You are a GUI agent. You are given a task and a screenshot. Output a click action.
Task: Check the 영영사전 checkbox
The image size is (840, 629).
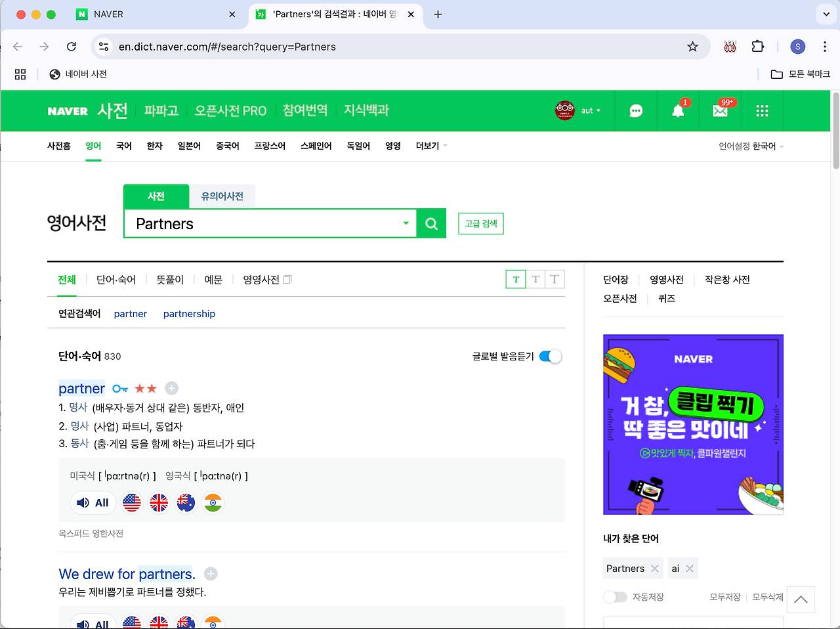coord(287,280)
